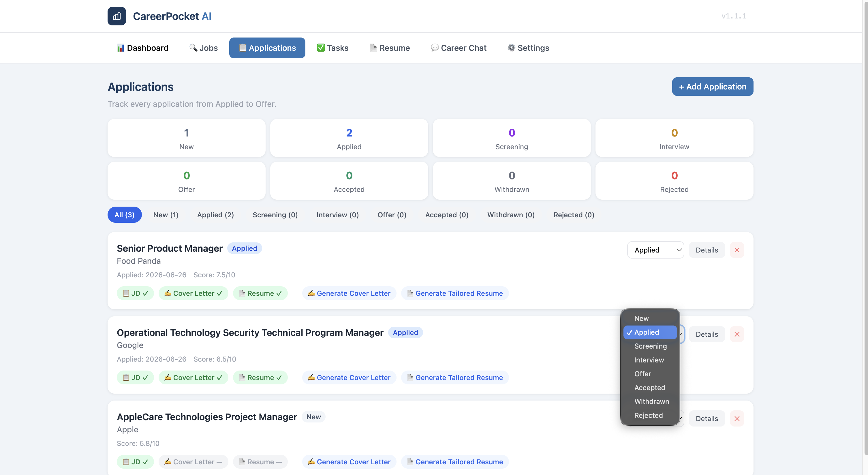Generate Cover Letter for Google application
868x475 pixels.
click(x=349, y=377)
